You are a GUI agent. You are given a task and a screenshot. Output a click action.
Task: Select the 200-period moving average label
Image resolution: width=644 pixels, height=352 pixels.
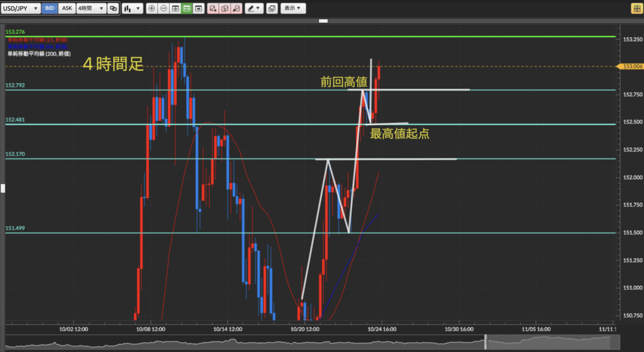34,54
